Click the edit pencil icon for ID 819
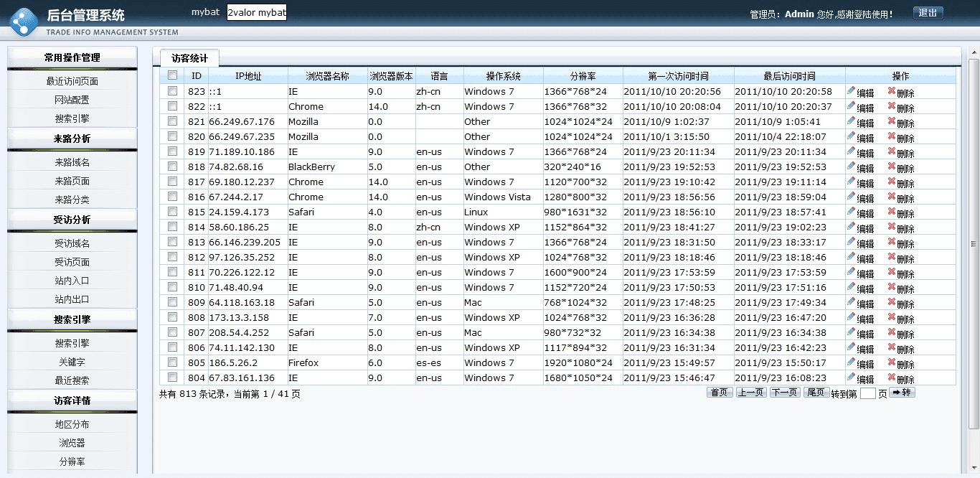Image resolution: width=980 pixels, height=478 pixels. coord(852,151)
